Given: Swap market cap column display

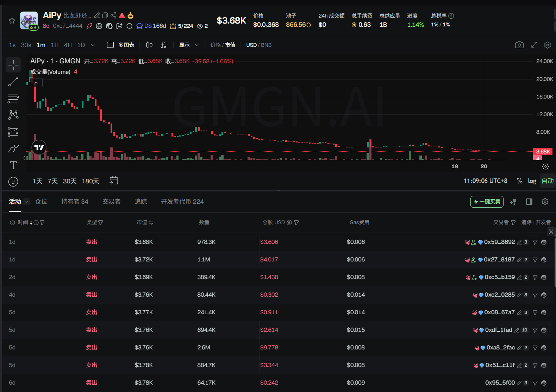Looking at the screenshot, I should pyautogui.click(x=151, y=222).
